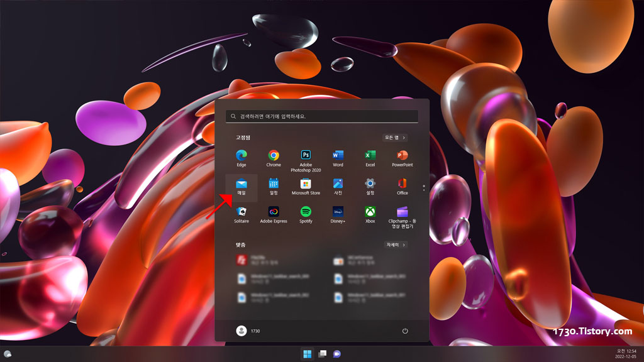
Task: Click the power button in Start menu
Action: (405, 331)
